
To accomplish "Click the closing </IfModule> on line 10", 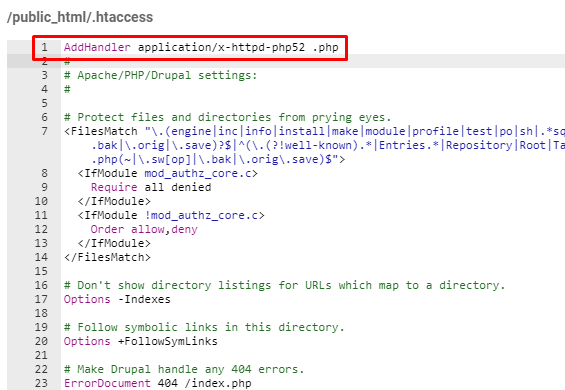I will coord(114,201).
